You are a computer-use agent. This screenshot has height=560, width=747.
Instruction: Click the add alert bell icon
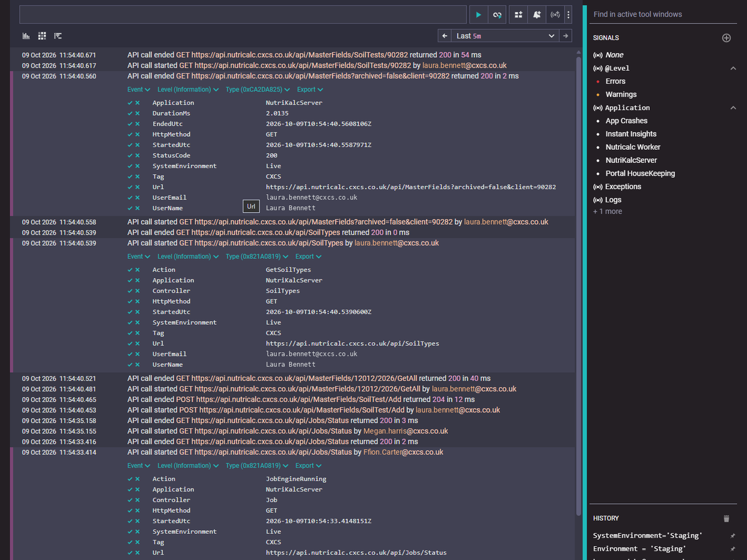click(537, 15)
